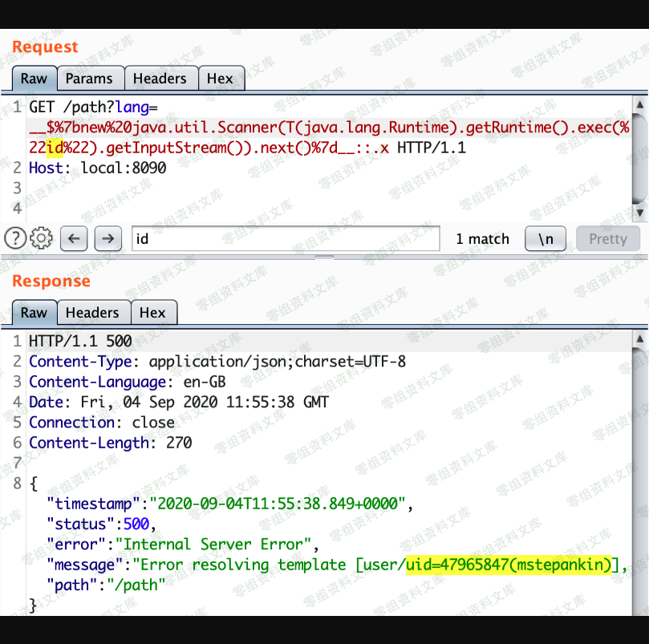Screen dimensions: 649x644
Task: Show the response Hex tab
Action: click(152, 313)
